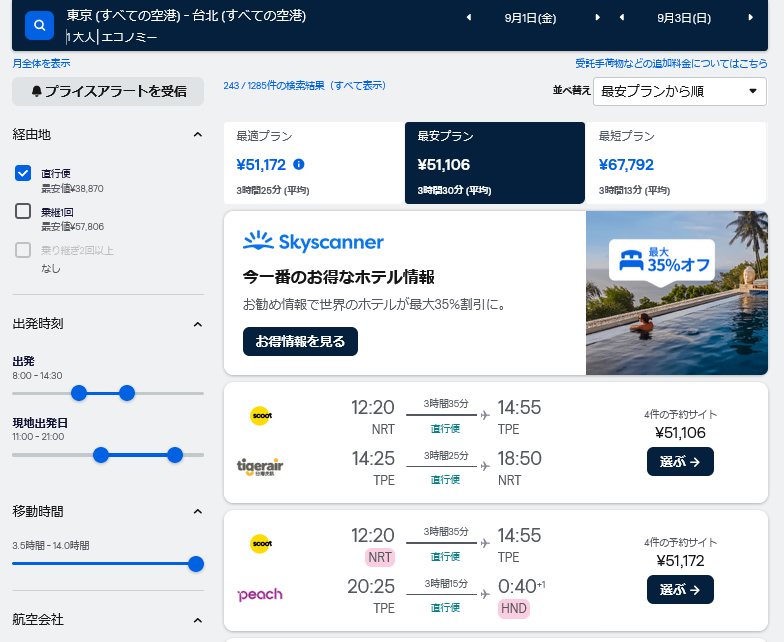Click the 移動時間 slider handle
This screenshot has width=784, height=642.
click(196, 564)
